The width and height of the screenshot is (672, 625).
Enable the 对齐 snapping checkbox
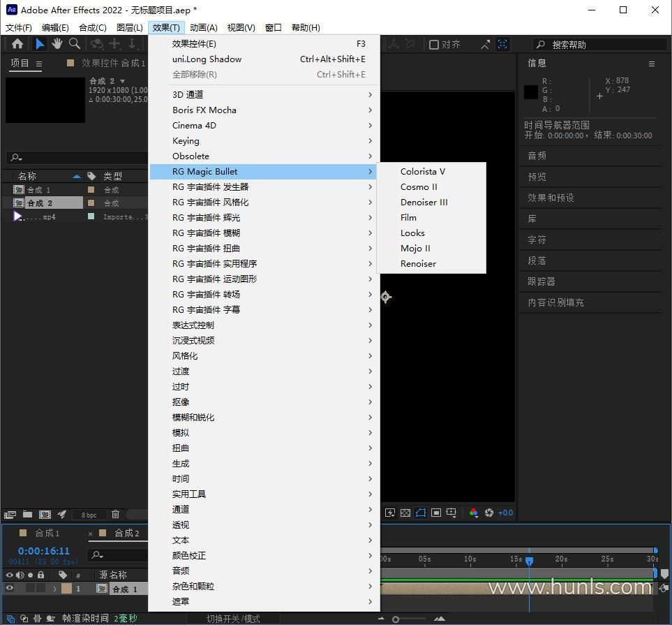pos(434,45)
